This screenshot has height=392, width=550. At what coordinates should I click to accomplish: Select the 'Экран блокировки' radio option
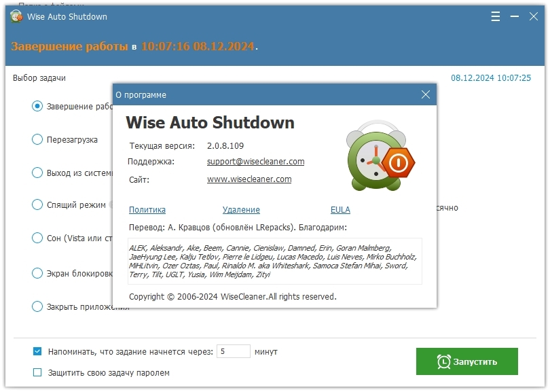coord(37,273)
